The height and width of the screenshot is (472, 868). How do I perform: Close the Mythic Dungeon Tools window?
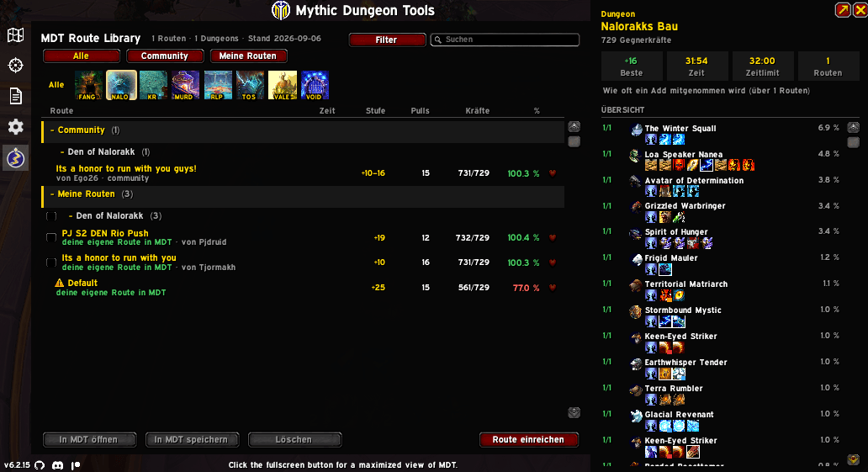(x=860, y=10)
